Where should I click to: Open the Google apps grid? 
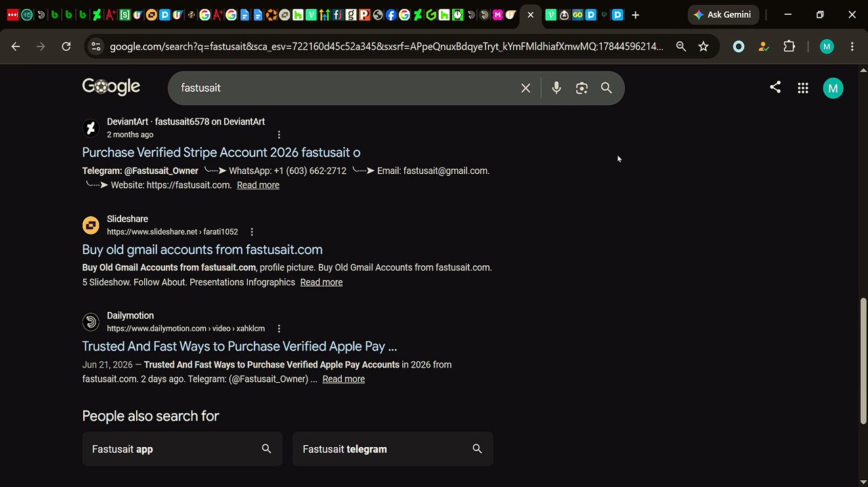tap(803, 88)
